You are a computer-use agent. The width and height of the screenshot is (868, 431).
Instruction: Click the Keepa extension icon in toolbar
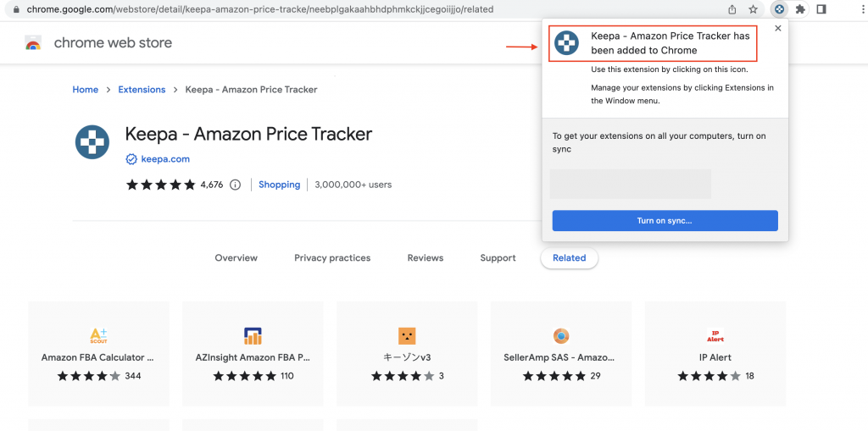click(x=780, y=9)
